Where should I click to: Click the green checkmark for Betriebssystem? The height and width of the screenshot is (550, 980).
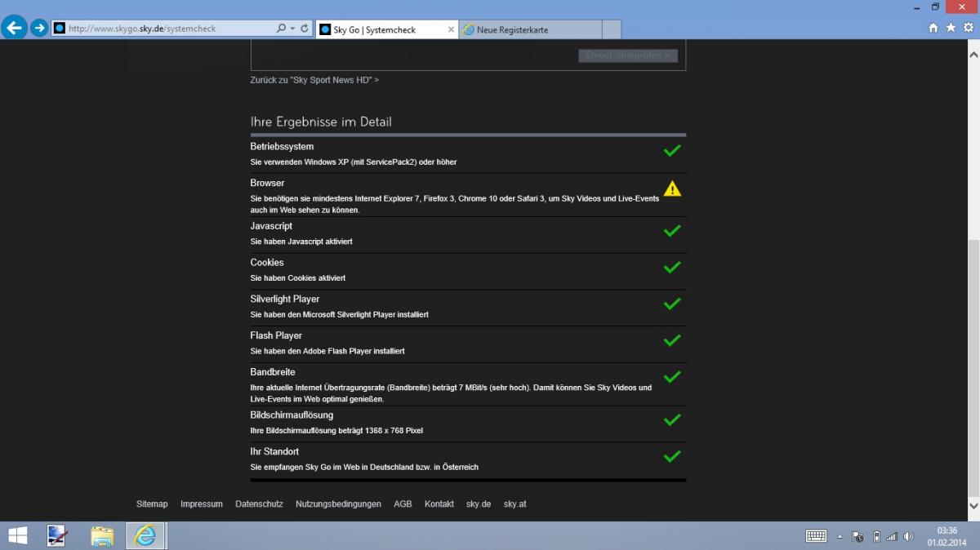point(672,150)
